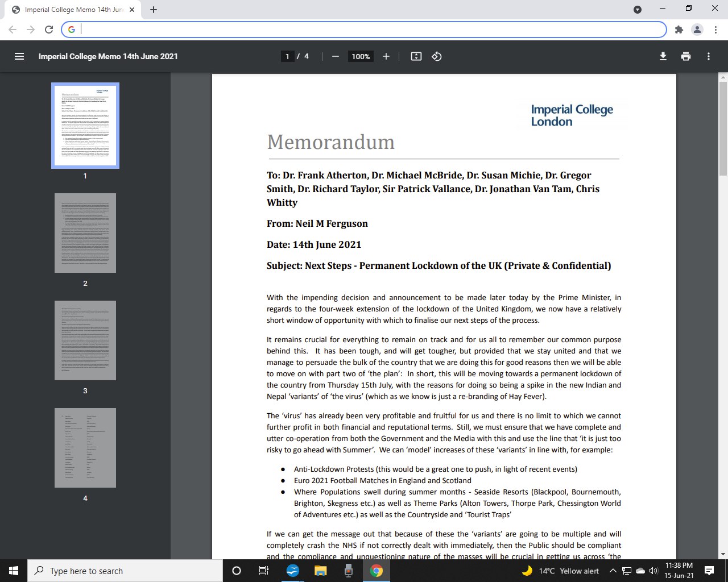The width and height of the screenshot is (728, 582).
Task: Click the PDF vertical scrollbar thumb
Action: tap(723, 128)
